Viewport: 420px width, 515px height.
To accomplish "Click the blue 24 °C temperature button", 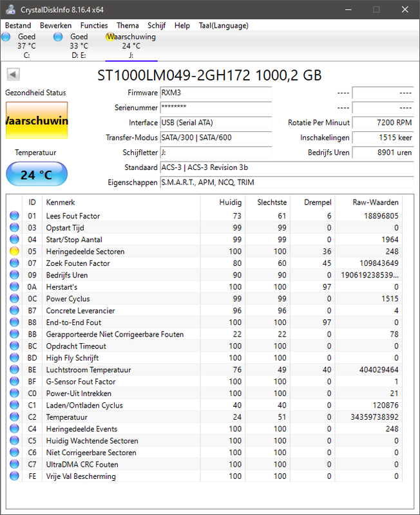I will pyautogui.click(x=36, y=174).
